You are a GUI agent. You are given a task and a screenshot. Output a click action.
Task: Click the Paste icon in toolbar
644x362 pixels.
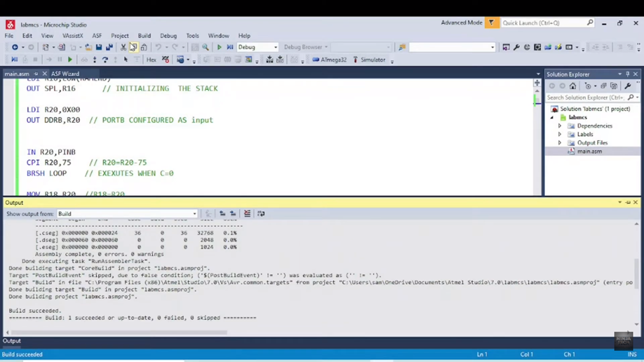click(x=144, y=48)
